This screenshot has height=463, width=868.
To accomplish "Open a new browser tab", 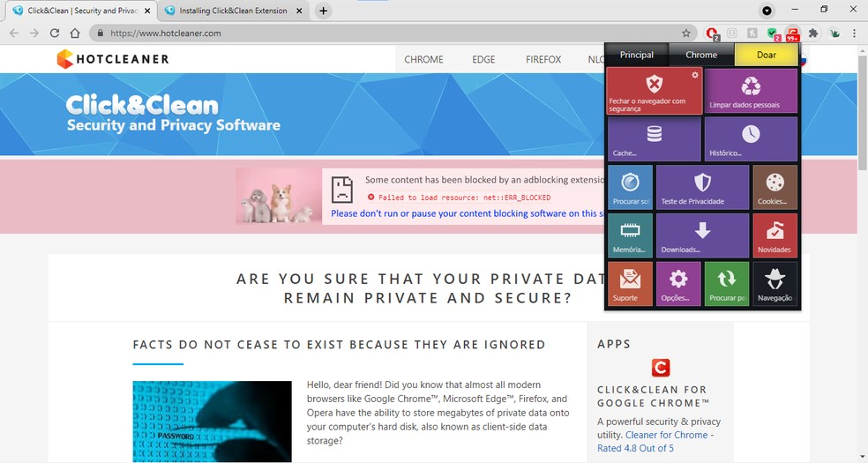I will pyautogui.click(x=323, y=11).
